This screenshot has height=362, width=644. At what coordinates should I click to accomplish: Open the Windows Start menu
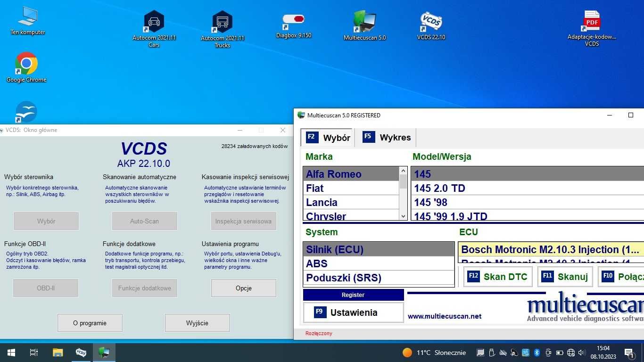11,352
